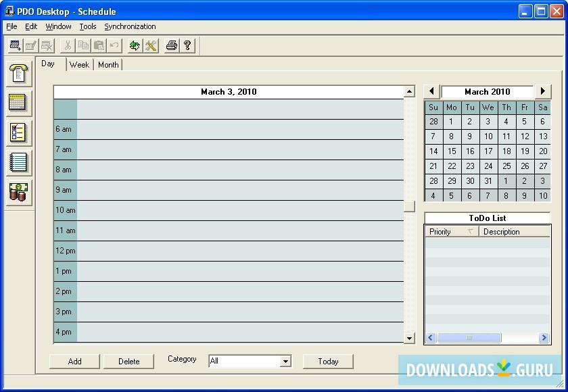This screenshot has height=392, width=568.
Task: Open the ToDo list view from sidebar
Action: point(18,132)
